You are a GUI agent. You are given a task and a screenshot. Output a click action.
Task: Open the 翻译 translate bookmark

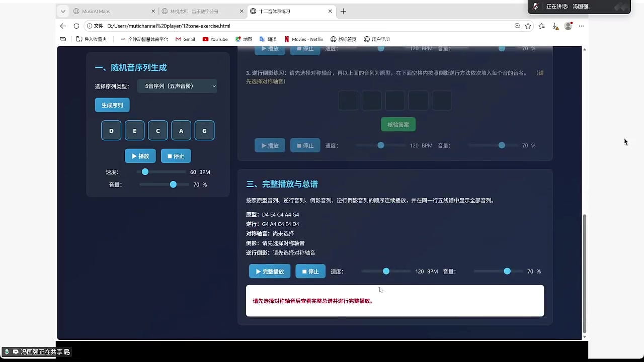tap(268, 39)
